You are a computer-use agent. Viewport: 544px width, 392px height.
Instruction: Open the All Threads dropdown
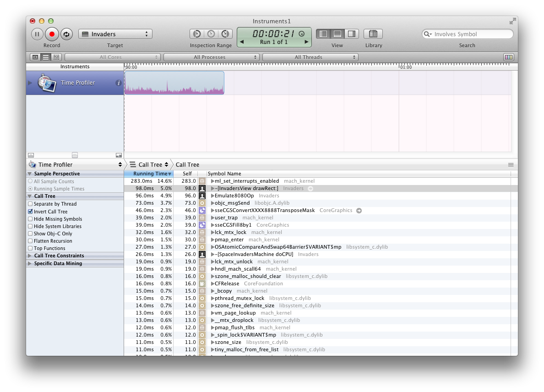coord(310,57)
